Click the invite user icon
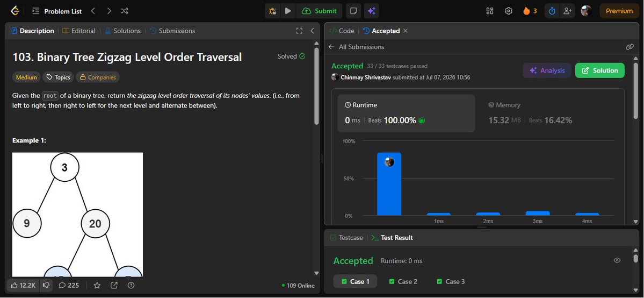 pos(567,11)
